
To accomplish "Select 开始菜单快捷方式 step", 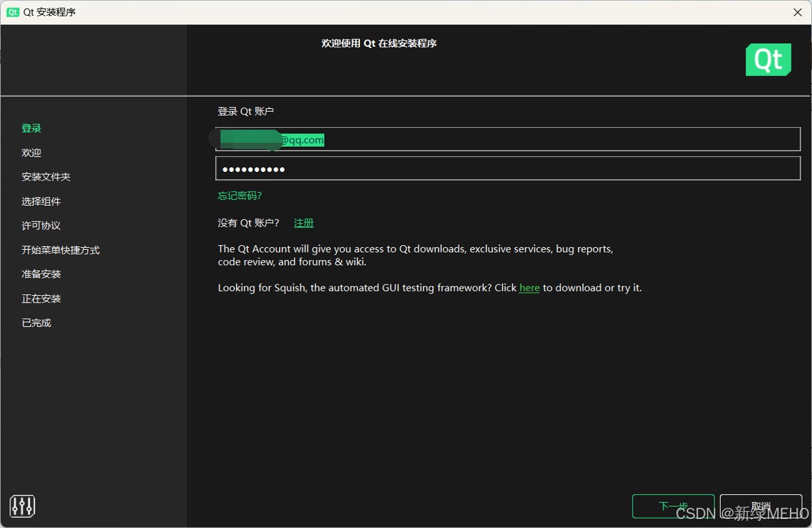I will [x=61, y=250].
